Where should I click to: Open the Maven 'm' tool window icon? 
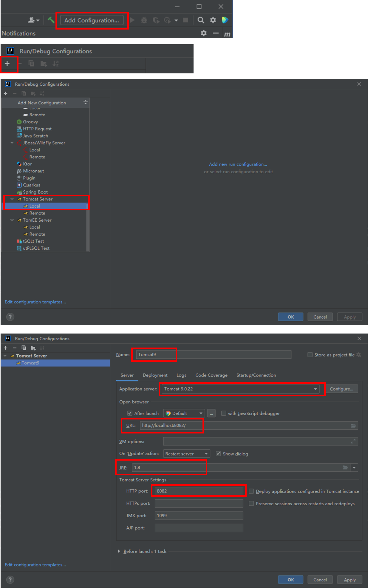(x=227, y=34)
